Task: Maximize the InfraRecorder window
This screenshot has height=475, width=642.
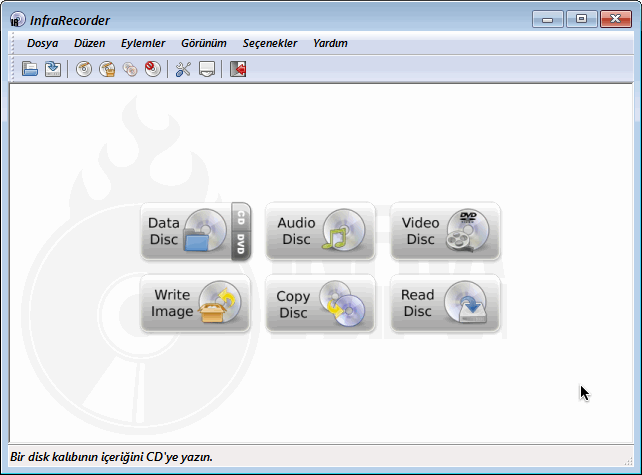Action: (581, 19)
